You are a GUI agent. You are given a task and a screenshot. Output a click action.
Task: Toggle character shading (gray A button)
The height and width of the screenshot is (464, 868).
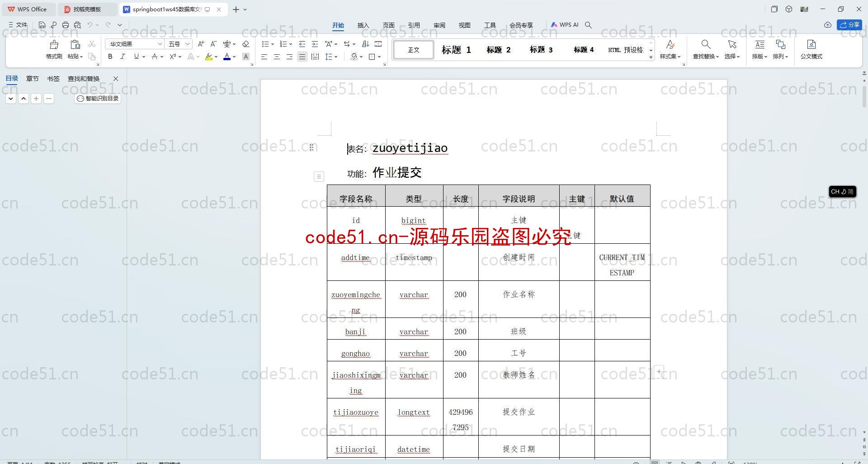(246, 57)
